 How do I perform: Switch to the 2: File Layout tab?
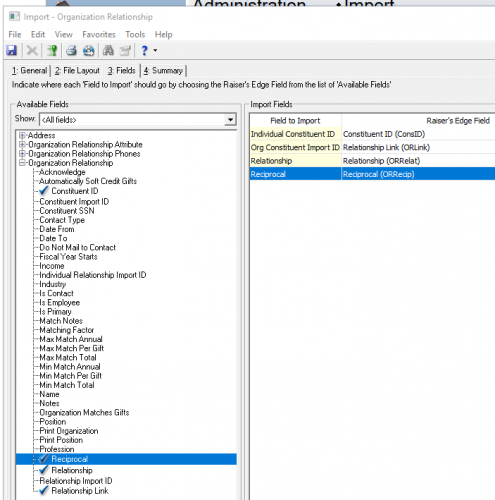(x=77, y=71)
